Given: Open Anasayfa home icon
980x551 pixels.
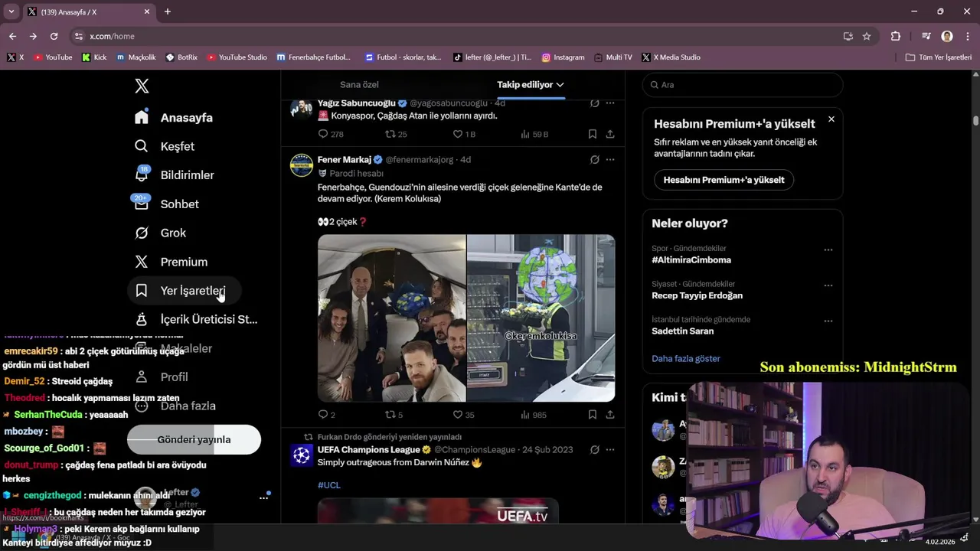Looking at the screenshot, I should click(142, 117).
